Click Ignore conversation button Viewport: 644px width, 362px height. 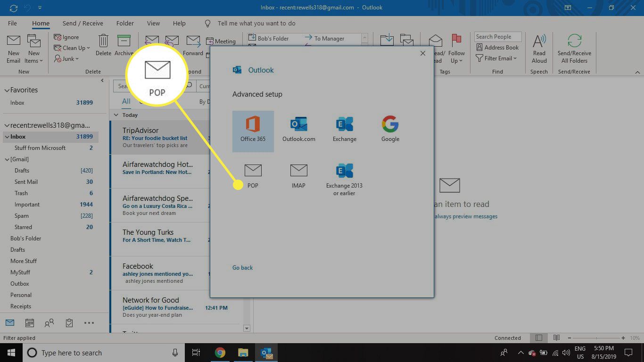pos(66,37)
